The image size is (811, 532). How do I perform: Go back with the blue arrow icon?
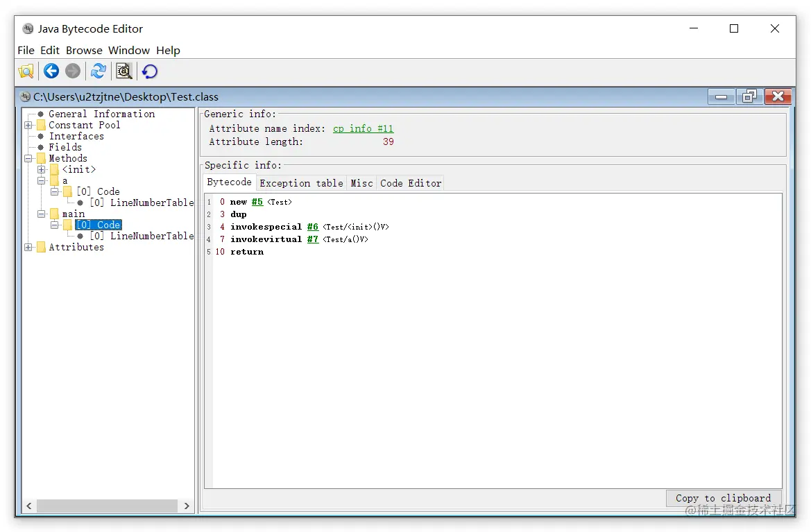(x=51, y=71)
